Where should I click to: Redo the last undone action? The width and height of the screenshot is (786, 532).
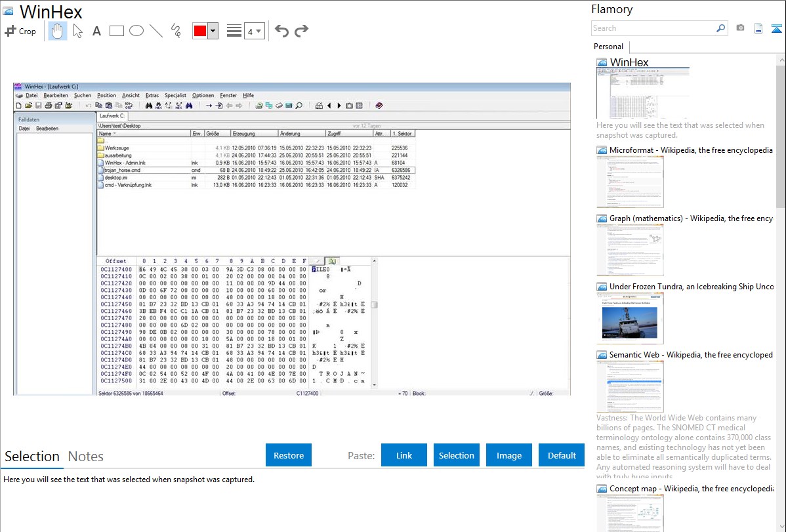(301, 31)
